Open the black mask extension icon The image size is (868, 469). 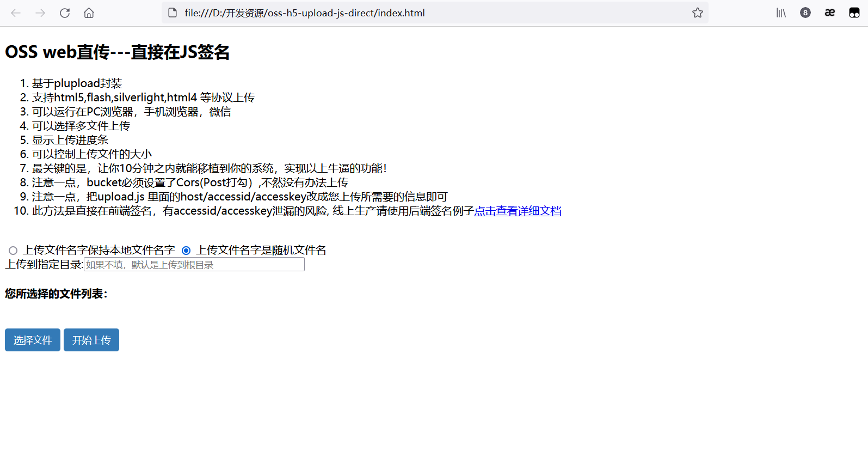pos(854,13)
